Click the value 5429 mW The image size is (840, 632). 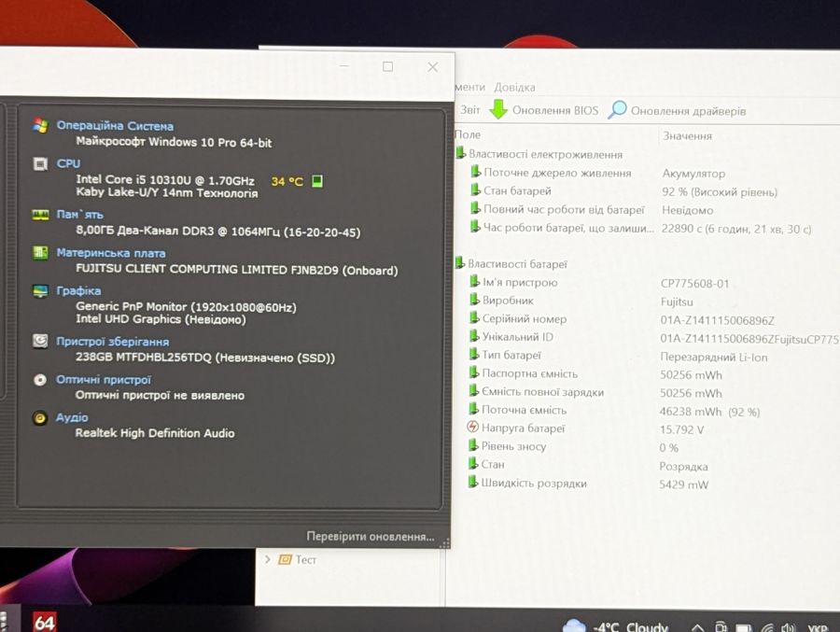point(683,485)
